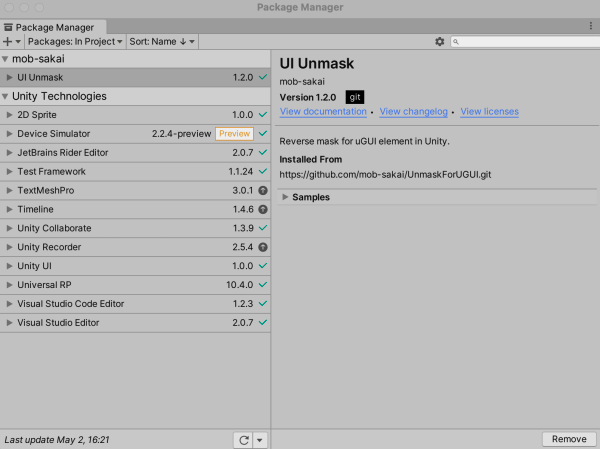Screen dimensions: 600x449
Task: Select the Unity Collaborate package
Action: click(135, 228)
